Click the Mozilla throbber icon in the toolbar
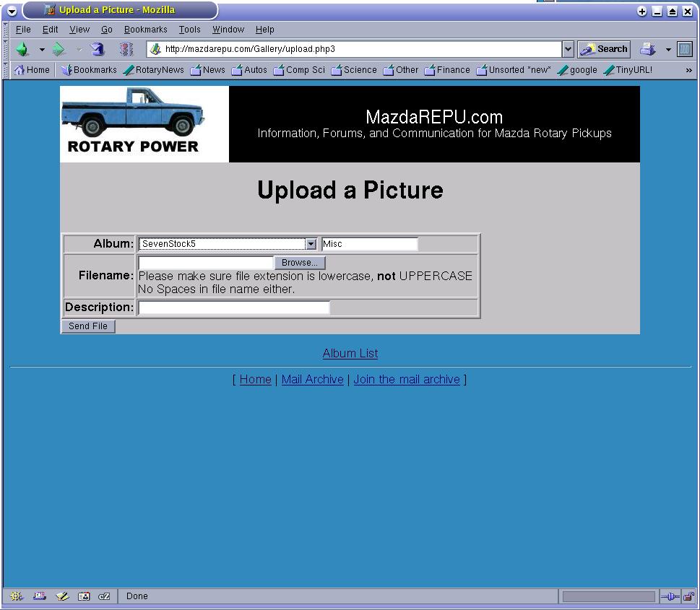The width and height of the screenshot is (700, 610). [684, 49]
